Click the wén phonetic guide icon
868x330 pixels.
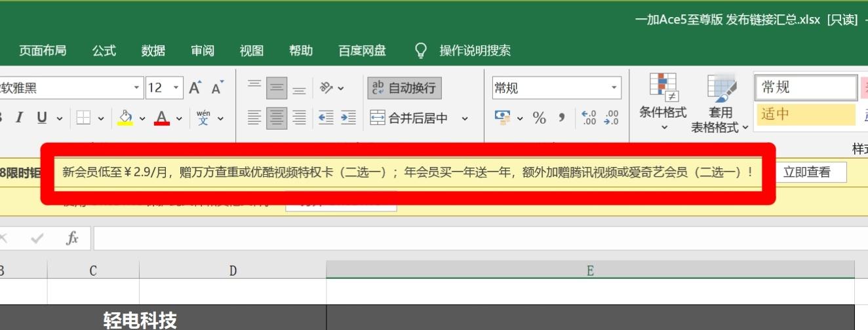pyautogui.click(x=203, y=118)
